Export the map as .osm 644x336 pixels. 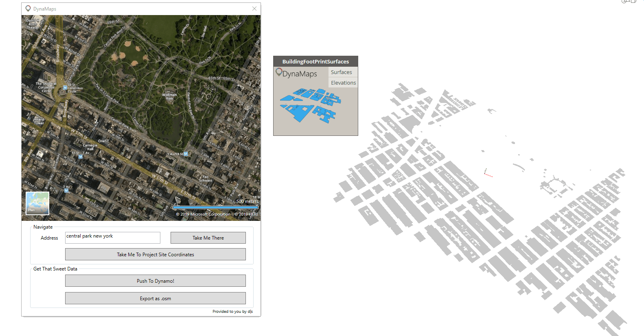(155, 298)
